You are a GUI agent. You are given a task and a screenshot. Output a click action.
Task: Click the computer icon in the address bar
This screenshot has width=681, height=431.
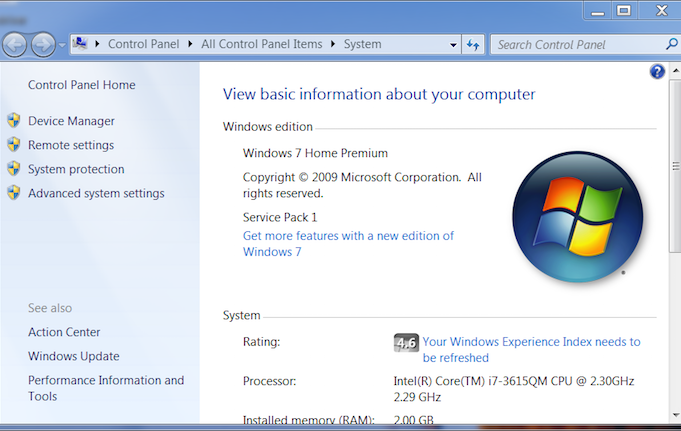80,44
